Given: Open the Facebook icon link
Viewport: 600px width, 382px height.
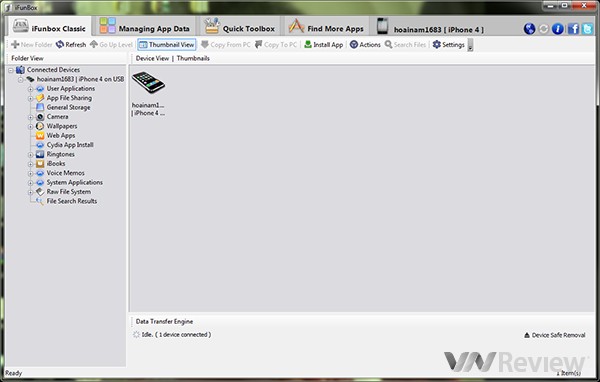Looking at the screenshot, I should click(573, 29).
